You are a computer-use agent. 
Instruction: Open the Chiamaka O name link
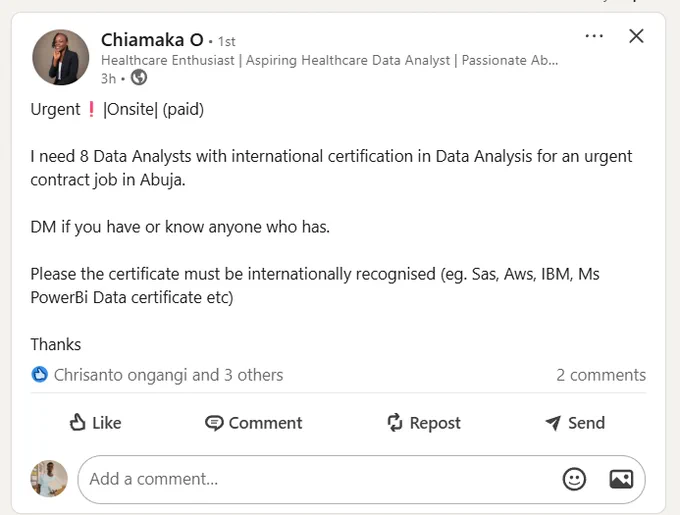(x=152, y=40)
